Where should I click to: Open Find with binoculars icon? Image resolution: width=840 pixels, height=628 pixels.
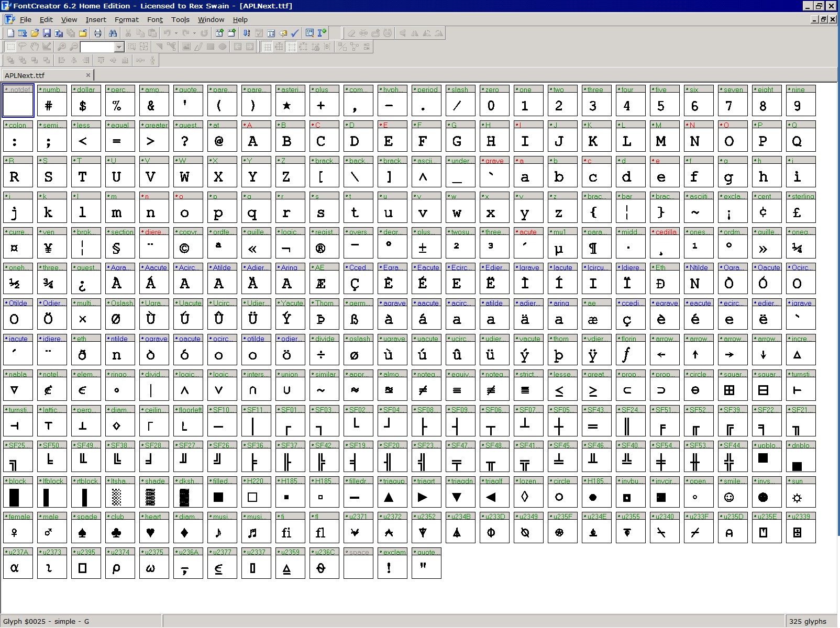[113, 33]
